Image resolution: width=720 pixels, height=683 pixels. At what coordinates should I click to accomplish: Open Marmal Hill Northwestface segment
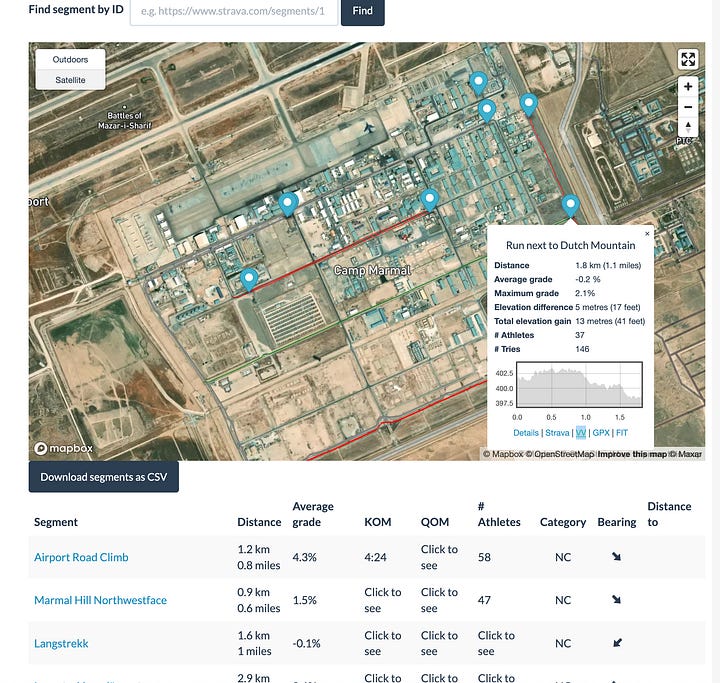pyautogui.click(x=100, y=600)
